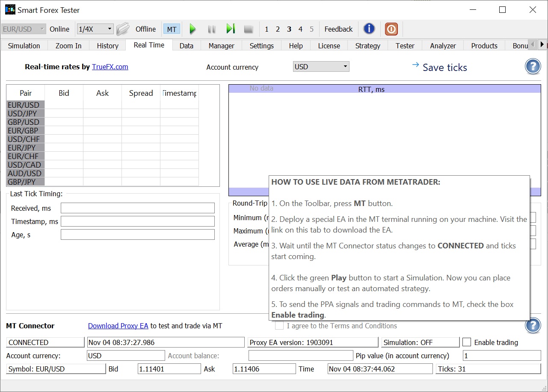Open the Manager tab
Image resolution: width=548 pixels, height=392 pixels.
point(221,46)
